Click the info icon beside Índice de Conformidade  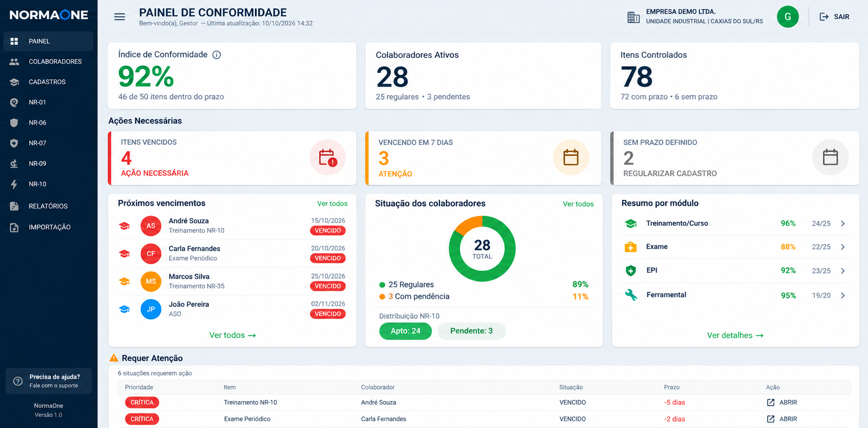click(x=217, y=55)
